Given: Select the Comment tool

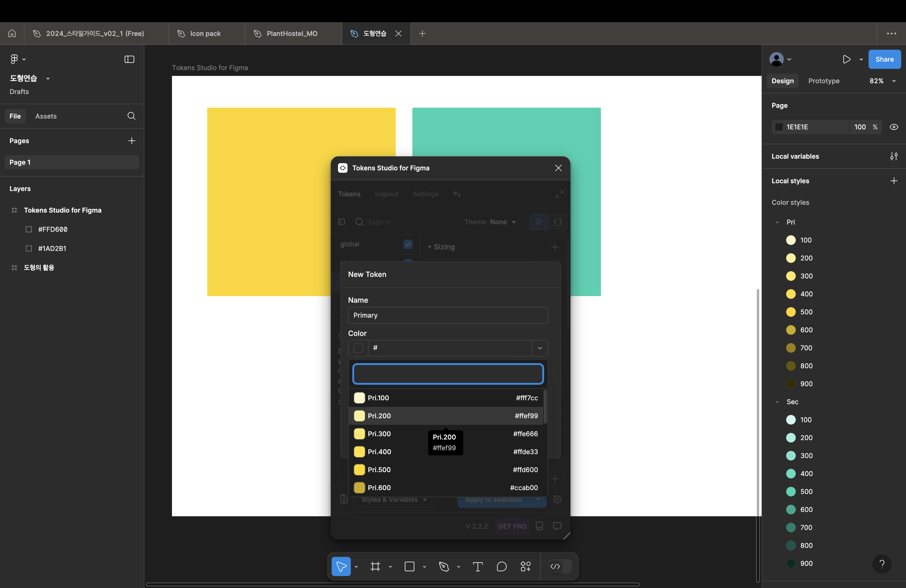Looking at the screenshot, I should click(x=502, y=566).
